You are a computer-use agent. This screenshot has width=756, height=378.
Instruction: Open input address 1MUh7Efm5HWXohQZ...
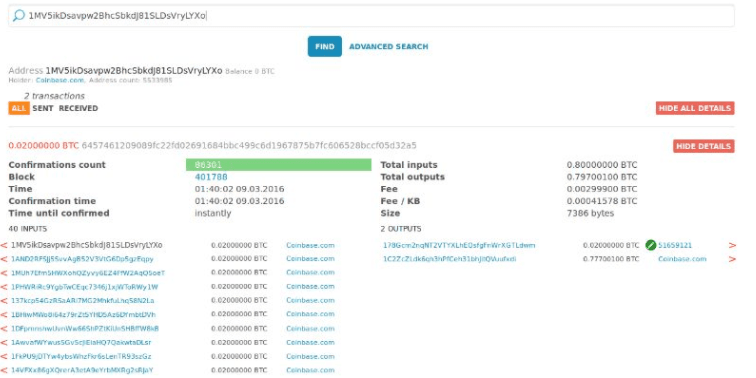(x=88, y=273)
